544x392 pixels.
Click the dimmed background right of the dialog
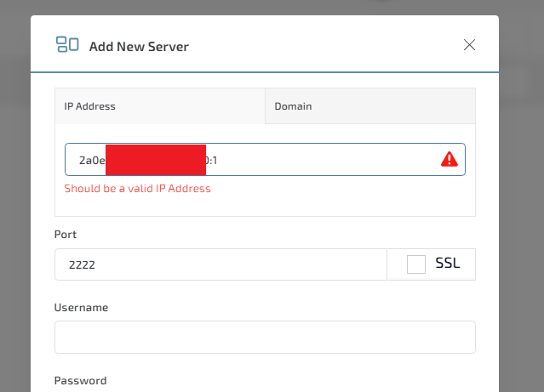521,213
